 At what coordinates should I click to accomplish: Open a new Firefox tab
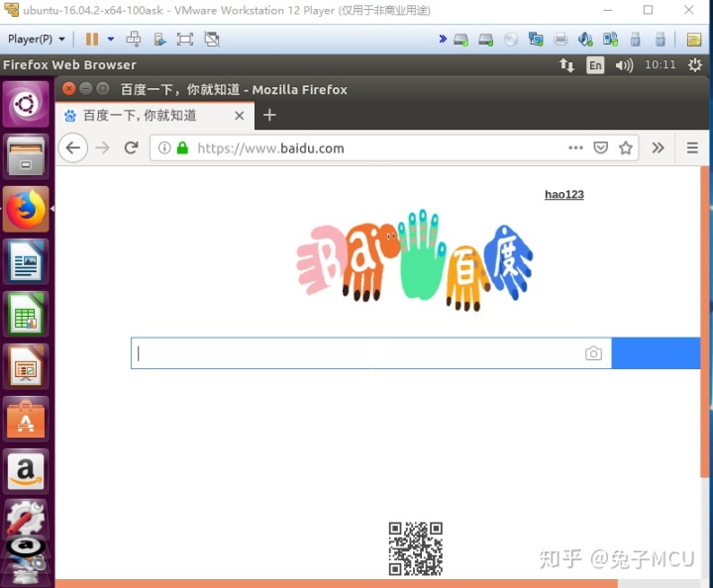pyautogui.click(x=269, y=115)
